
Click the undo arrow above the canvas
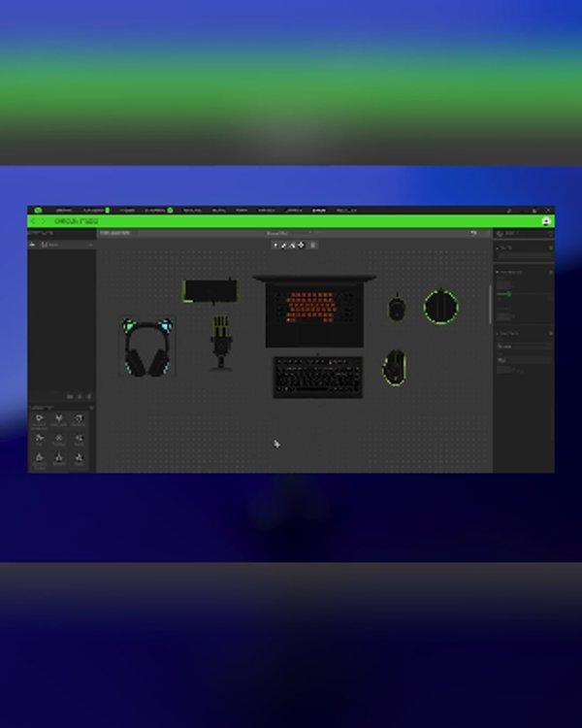(x=473, y=233)
